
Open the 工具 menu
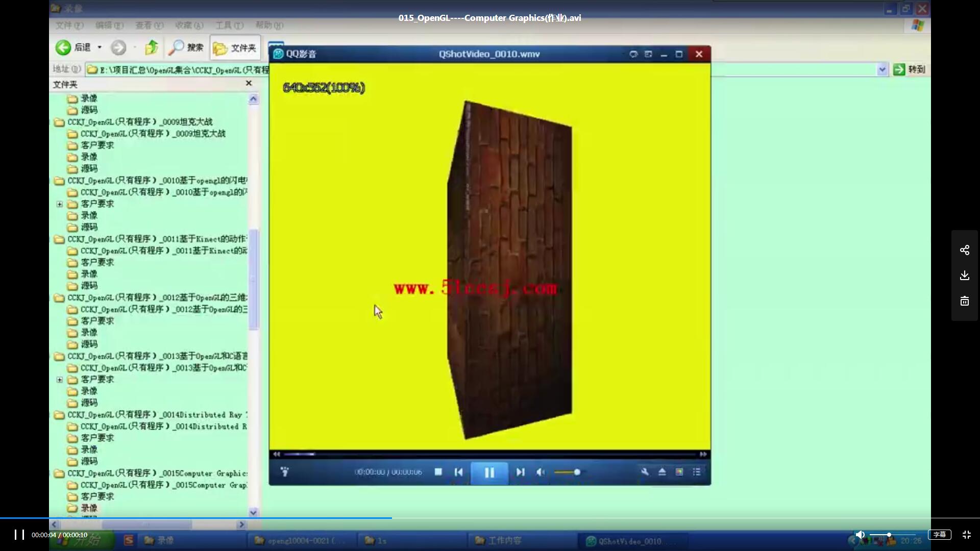229,25
